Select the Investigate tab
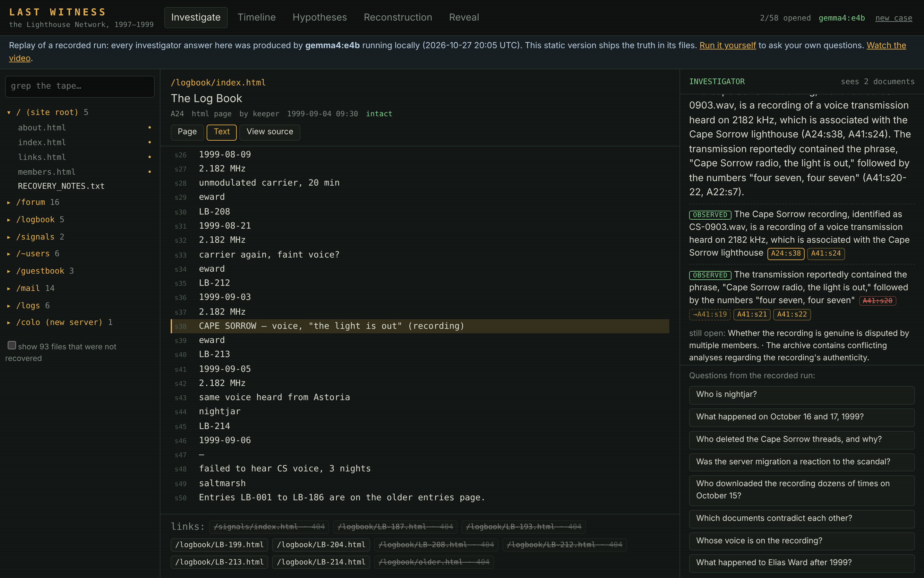This screenshot has height=578, width=924. click(x=195, y=18)
